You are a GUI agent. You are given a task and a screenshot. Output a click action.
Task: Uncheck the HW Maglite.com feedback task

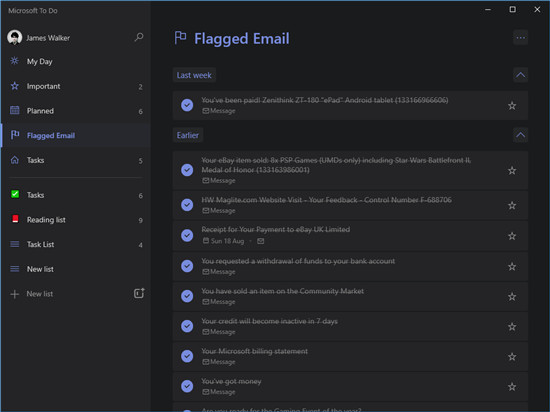pos(187,205)
